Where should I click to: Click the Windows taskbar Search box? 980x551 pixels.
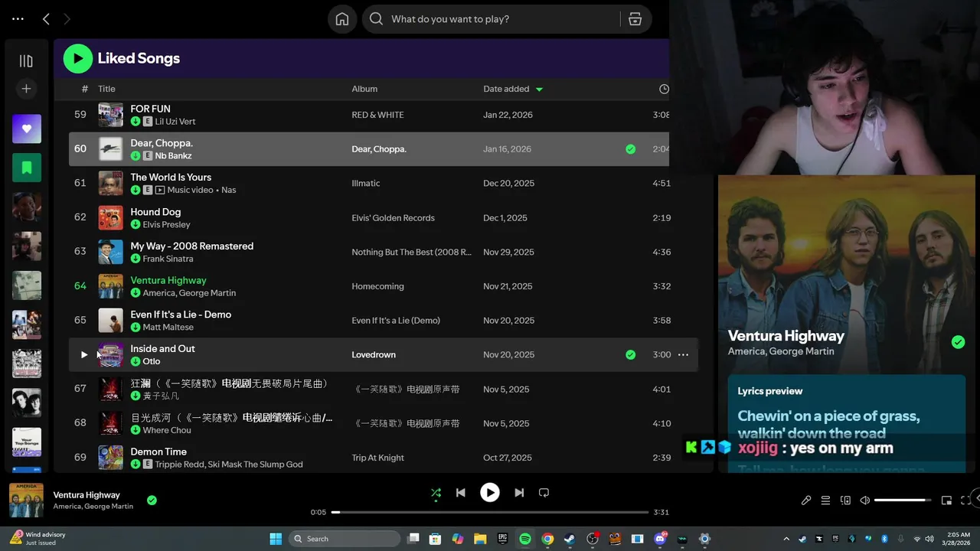(345, 539)
